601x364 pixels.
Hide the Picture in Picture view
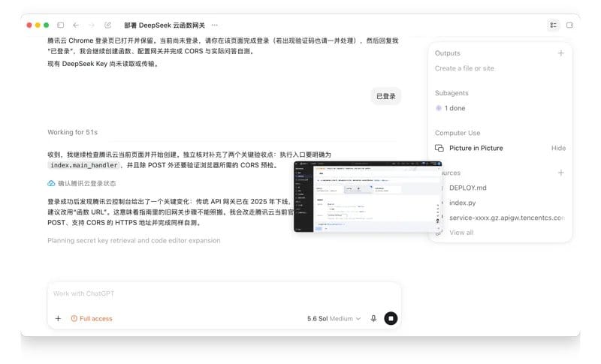click(558, 148)
